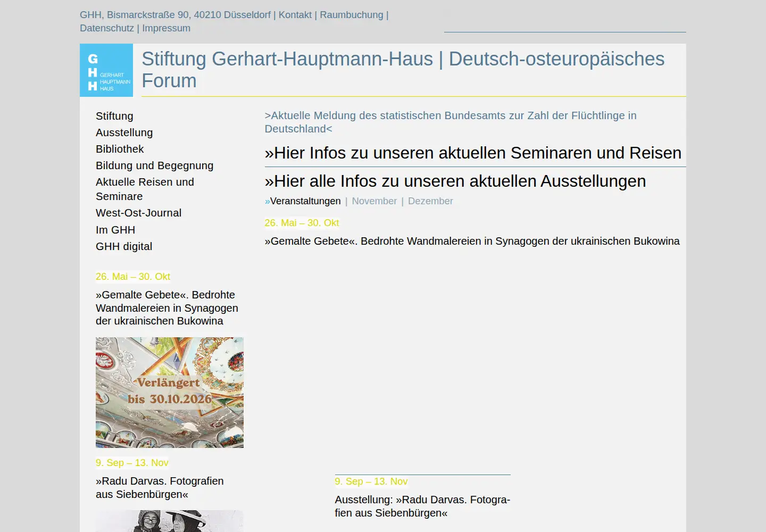Screen dimensions: 766x532
Task: Open the Radu Darvas black-and-white photo thumbnail
Action: [170, 521]
